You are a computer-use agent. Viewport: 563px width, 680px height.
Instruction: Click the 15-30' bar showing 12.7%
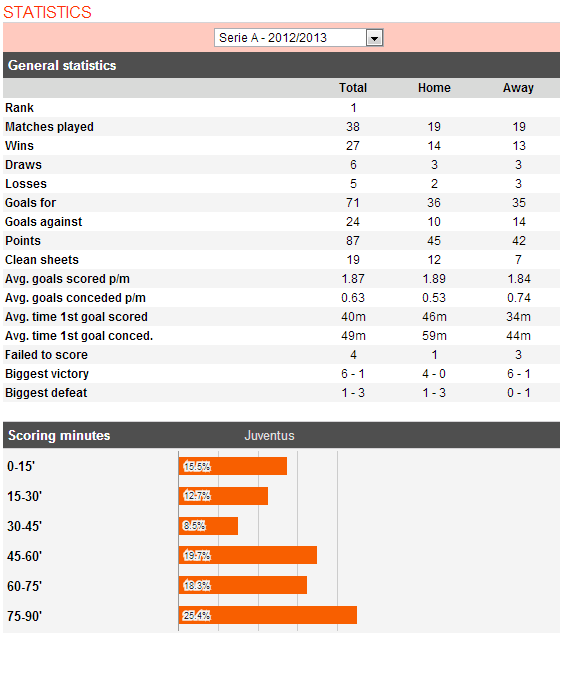click(223, 496)
